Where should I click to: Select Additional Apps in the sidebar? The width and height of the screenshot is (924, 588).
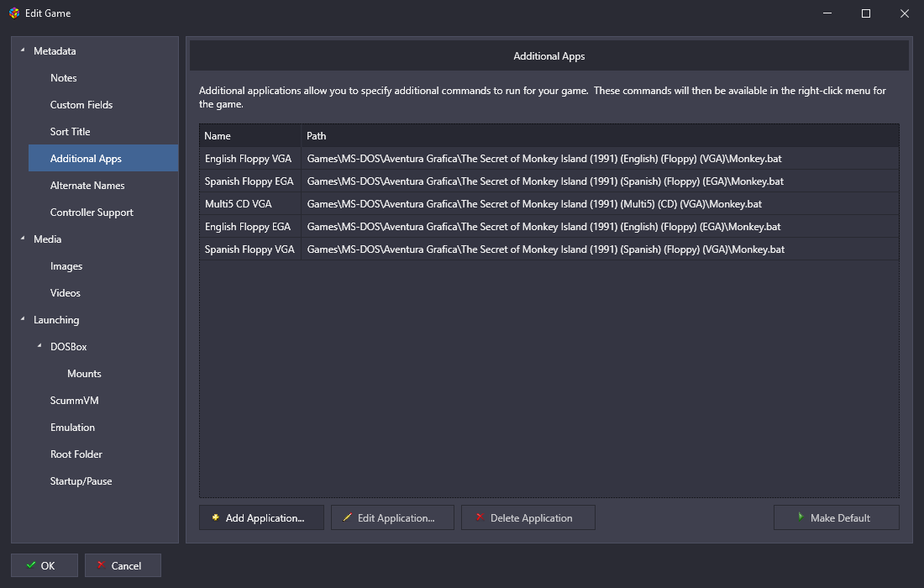[x=103, y=159]
